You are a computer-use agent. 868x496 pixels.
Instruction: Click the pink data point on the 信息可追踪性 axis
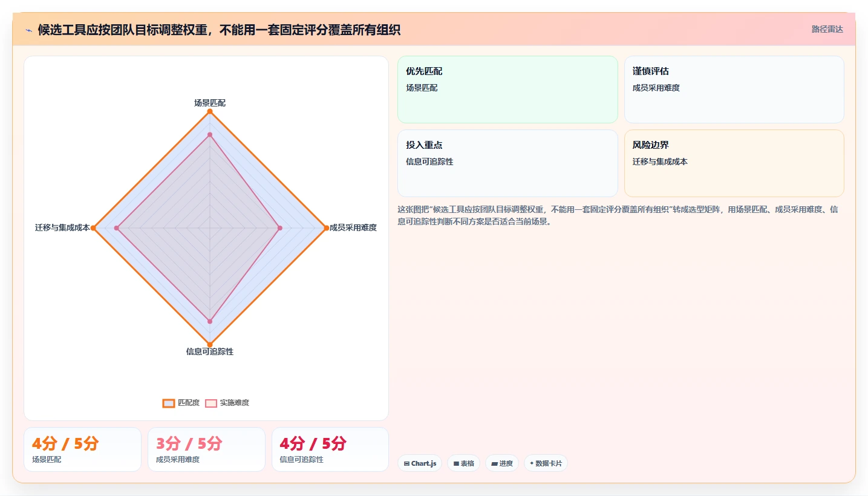[210, 321]
